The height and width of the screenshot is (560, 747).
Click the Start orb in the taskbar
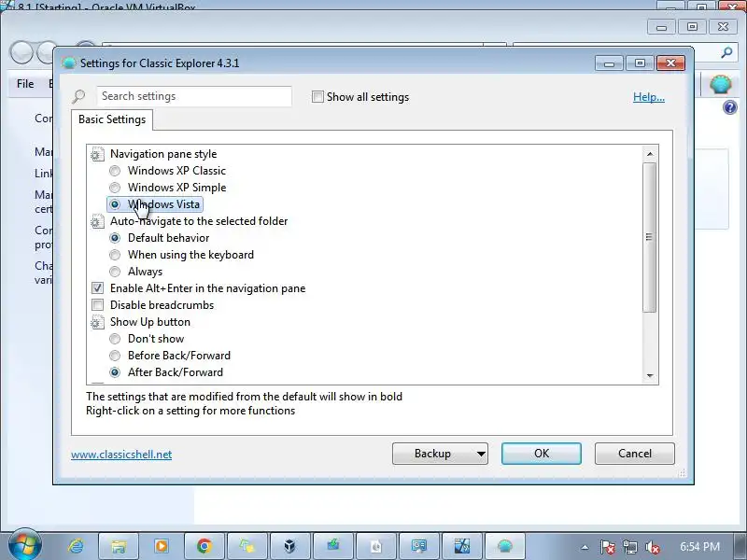point(25,545)
